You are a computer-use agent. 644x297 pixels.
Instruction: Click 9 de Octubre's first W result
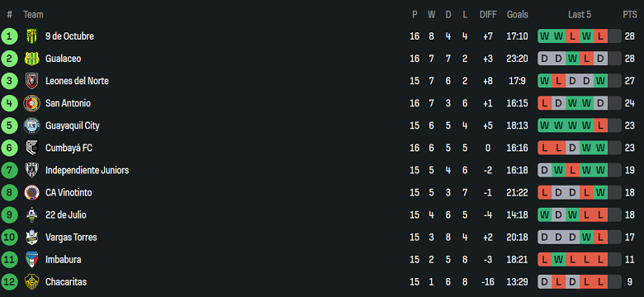point(545,36)
